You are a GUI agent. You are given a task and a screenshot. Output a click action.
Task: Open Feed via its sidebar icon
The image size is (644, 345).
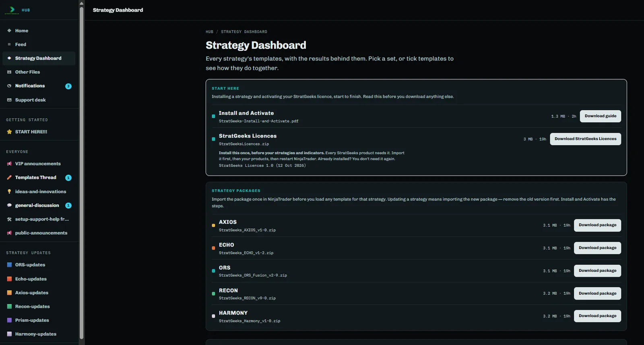pyautogui.click(x=9, y=44)
